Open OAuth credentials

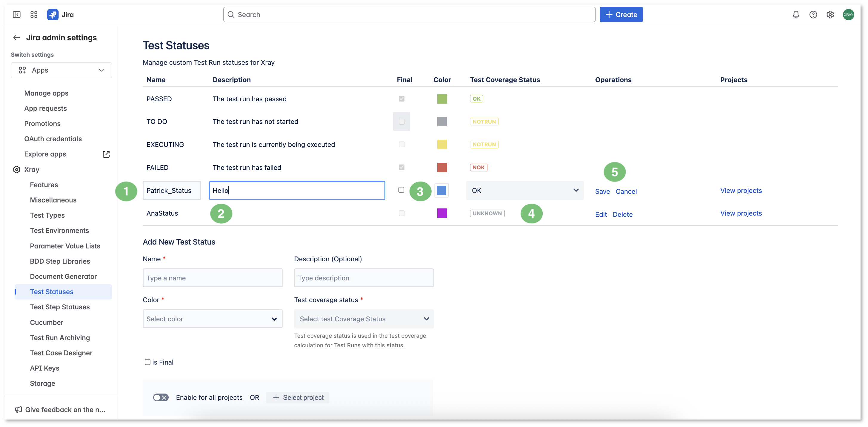pyautogui.click(x=53, y=139)
